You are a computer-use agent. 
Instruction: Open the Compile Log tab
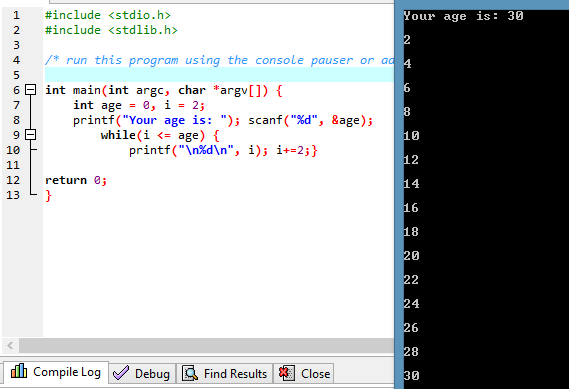coord(56,373)
